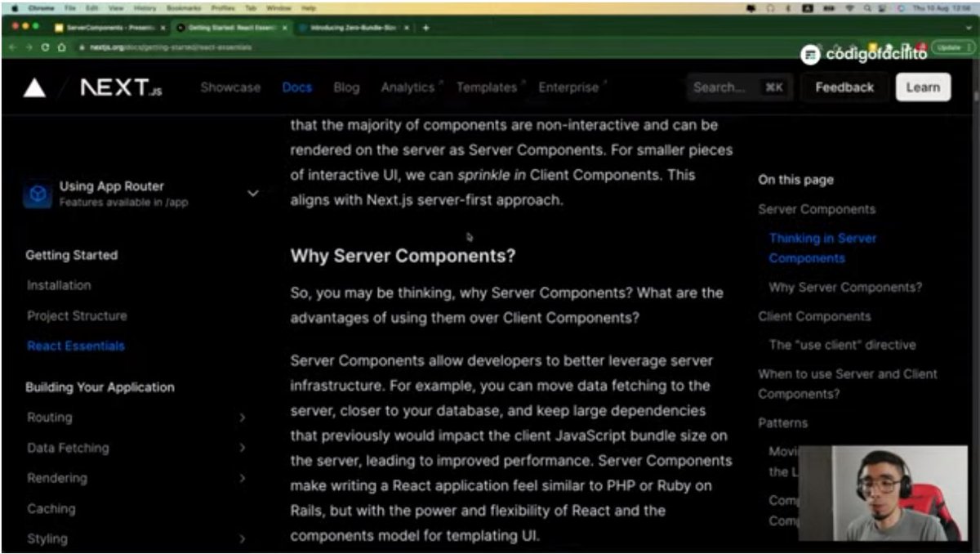Open the Blog nav item
Screen dimensions: 980x554
[346, 87]
